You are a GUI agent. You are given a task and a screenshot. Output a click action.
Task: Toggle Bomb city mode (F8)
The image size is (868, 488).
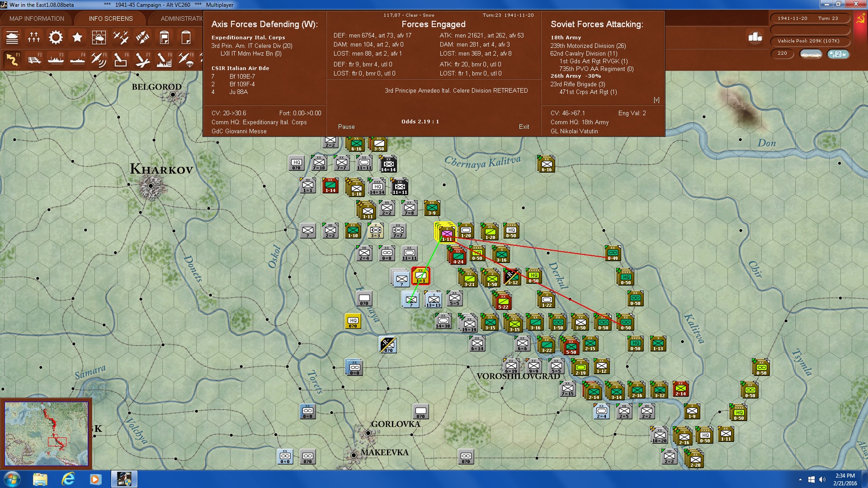pyautogui.click(x=164, y=60)
